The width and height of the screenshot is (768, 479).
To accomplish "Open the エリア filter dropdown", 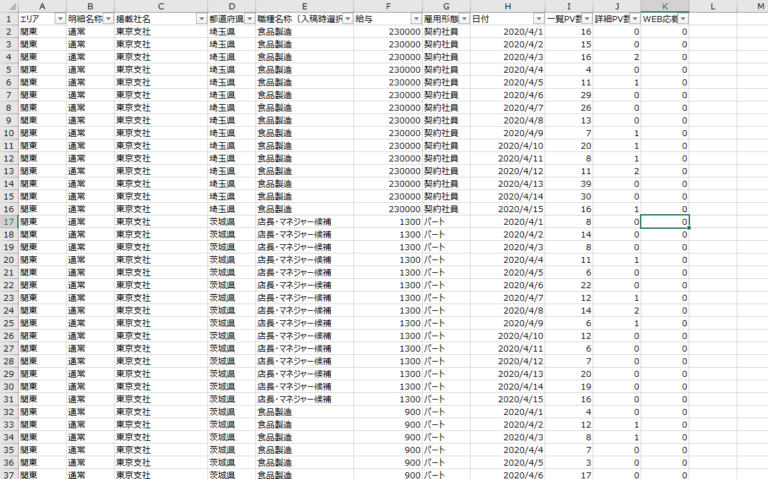I will click(x=59, y=19).
